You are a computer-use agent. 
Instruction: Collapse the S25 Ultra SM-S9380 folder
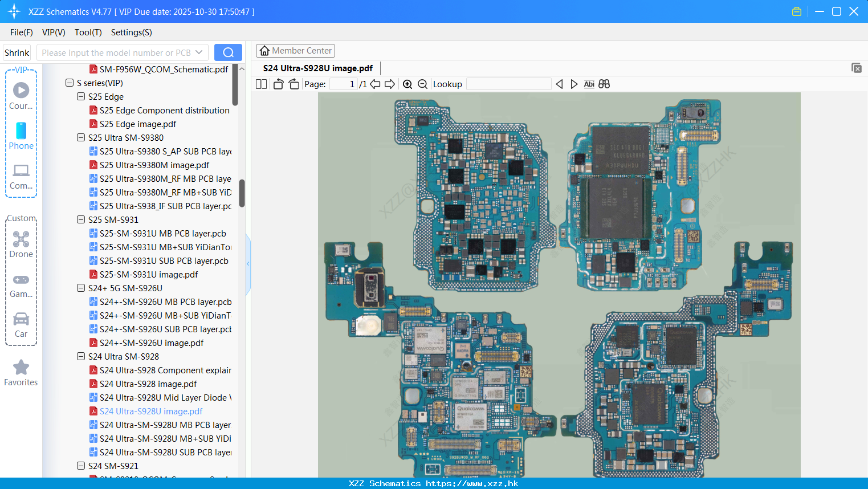81,137
